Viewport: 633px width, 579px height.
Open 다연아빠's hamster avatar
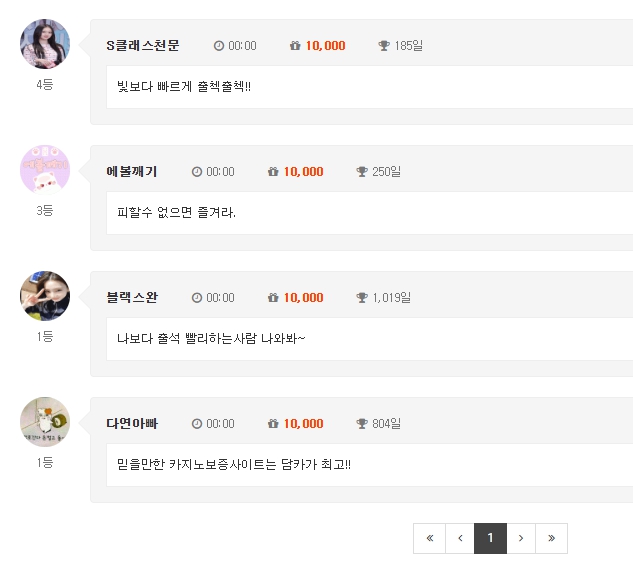tap(45, 422)
